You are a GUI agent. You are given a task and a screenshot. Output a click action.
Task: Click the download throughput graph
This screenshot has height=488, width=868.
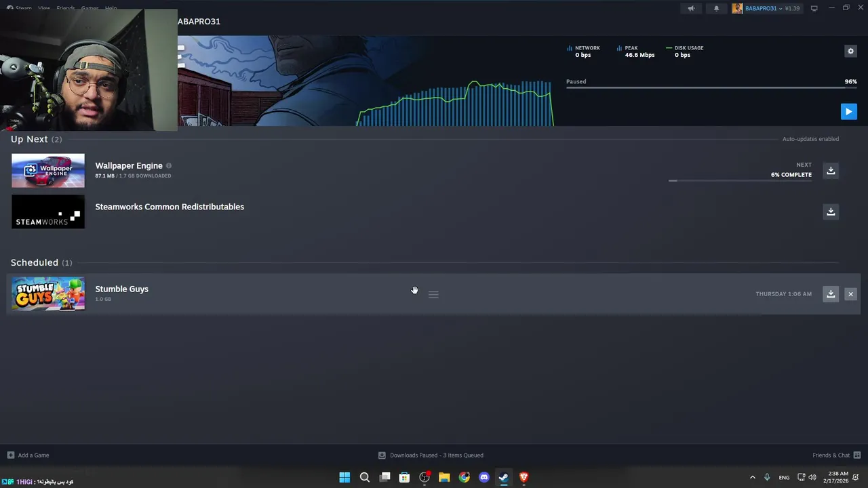pyautogui.click(x=454, y=103)
